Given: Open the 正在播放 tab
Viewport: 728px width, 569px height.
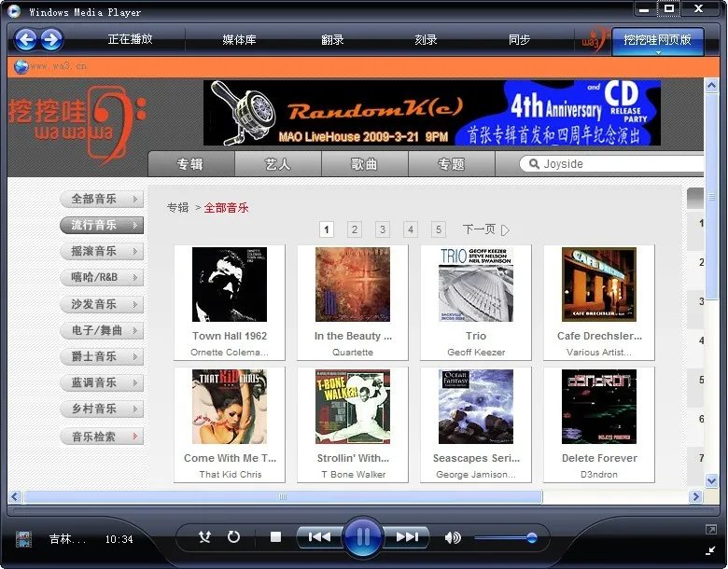Looking at the screenshot, I should [130, 39].
